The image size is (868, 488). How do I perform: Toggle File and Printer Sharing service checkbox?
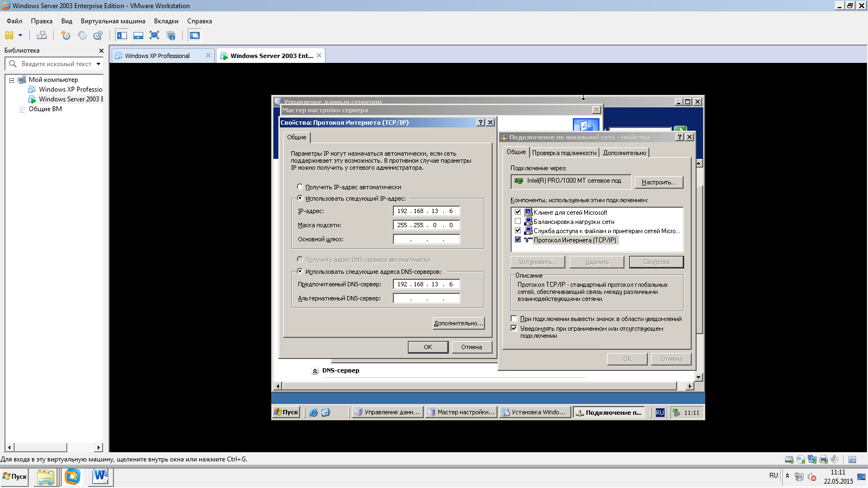(x=518, y=230)
